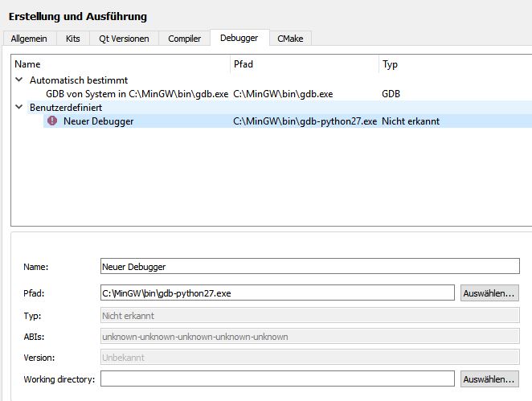The height and width of the screenshot is (401, 532).
Task: Open the Allgemein tab
Action: (29, 39)
